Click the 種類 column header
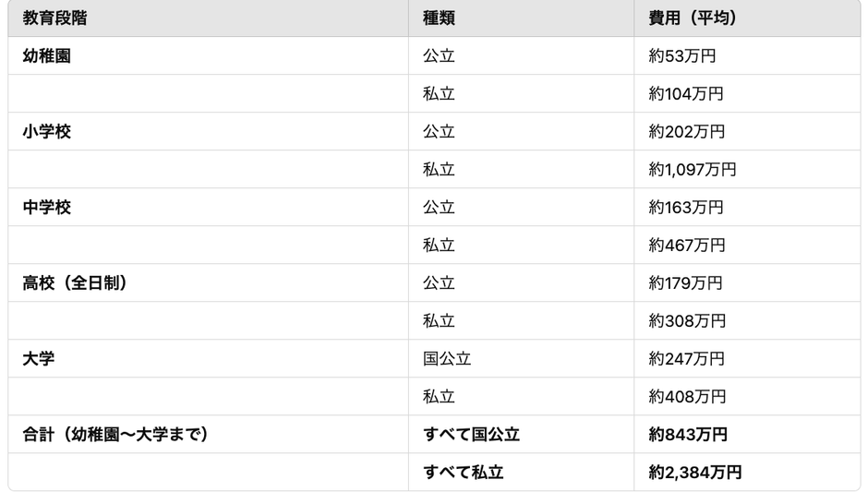Screen dimensions: 868x492 (x=440, y=18)
